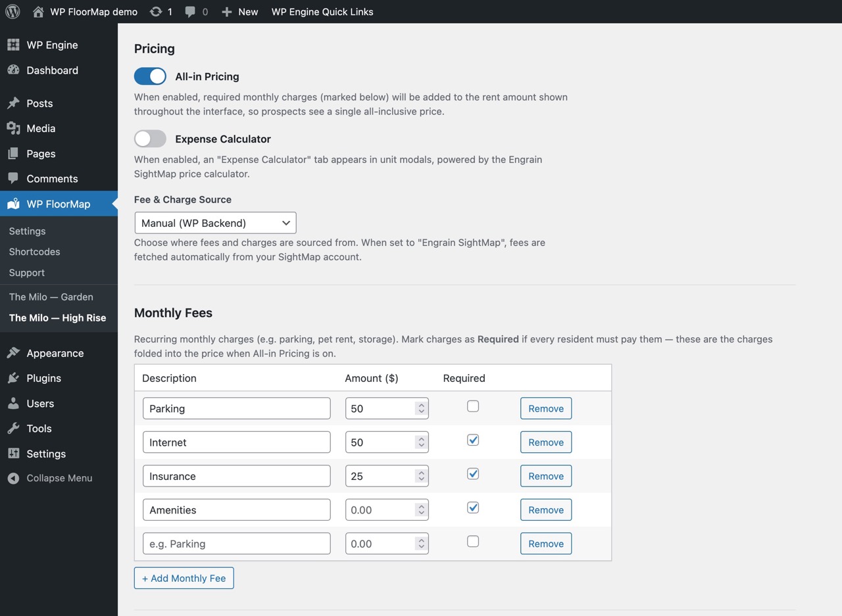The height and width of the screenshot is (616, 842).
Task: Uncheck Required for the Internet fee
Action: tap(473, 440)
